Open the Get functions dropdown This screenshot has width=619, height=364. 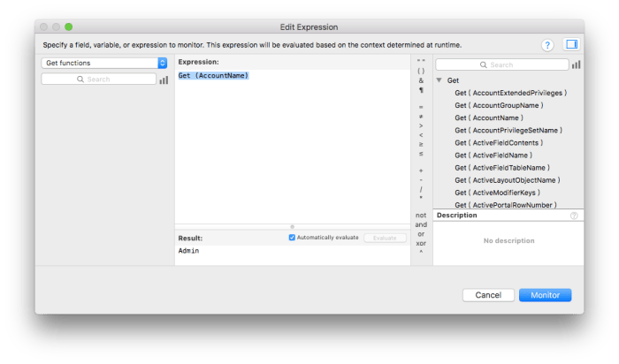point(104,63)
